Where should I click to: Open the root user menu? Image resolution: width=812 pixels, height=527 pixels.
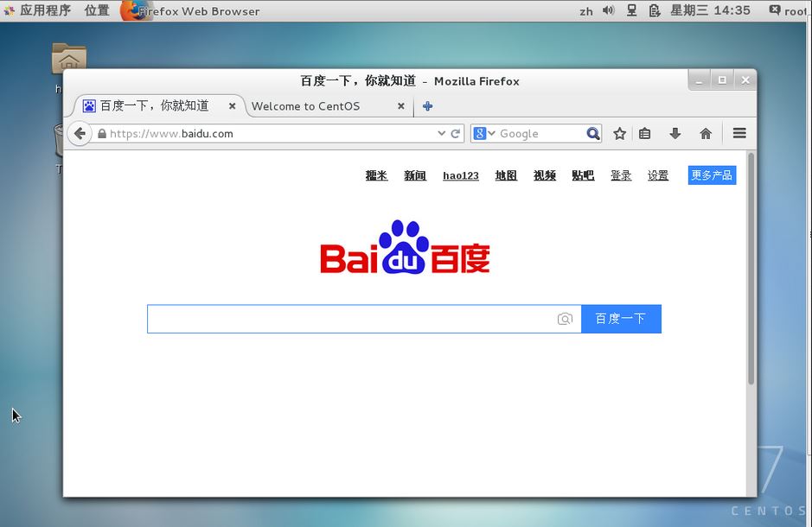click(790, 10)
